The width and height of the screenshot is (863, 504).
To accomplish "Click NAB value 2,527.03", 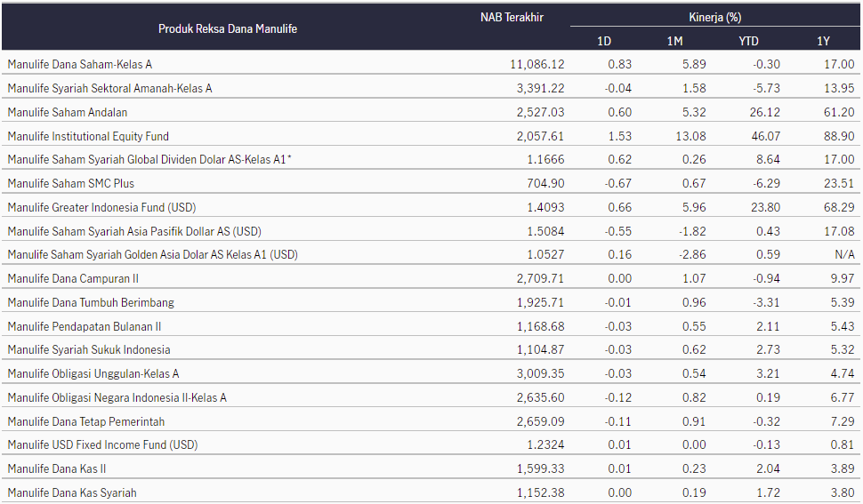I will (x=540, y=113).
